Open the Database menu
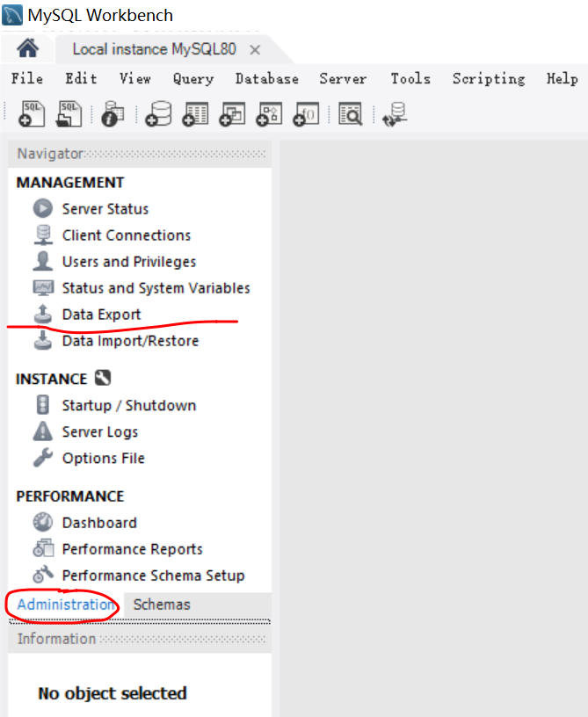 [x=267, y=79]
